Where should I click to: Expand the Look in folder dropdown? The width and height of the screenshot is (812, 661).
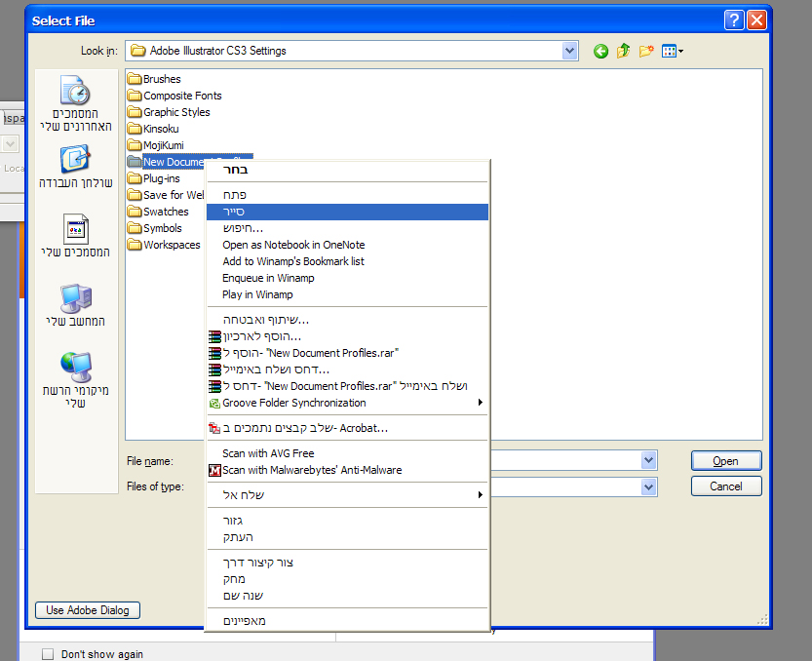coord(569,51)
